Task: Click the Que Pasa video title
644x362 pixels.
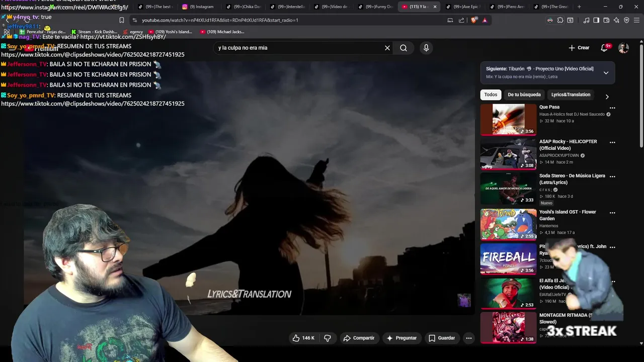Action: (549, 107)
